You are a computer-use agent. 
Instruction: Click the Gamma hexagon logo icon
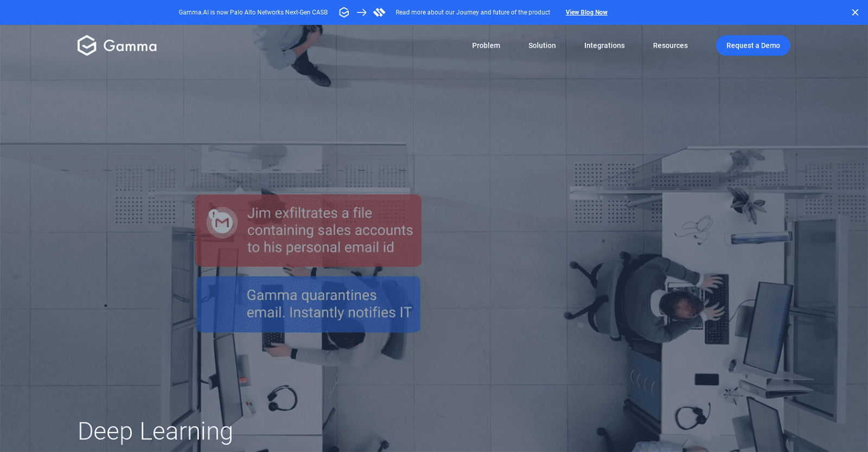87,46
